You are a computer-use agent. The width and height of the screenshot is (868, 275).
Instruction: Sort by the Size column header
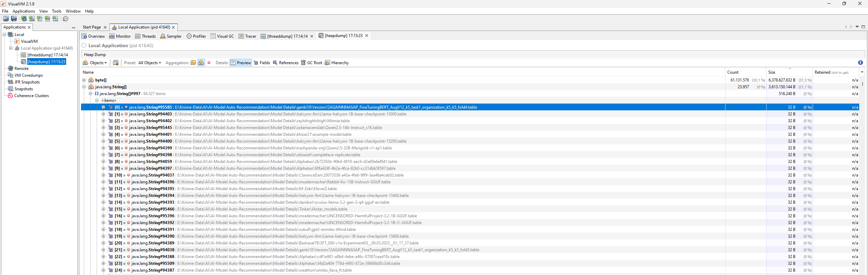789,72
